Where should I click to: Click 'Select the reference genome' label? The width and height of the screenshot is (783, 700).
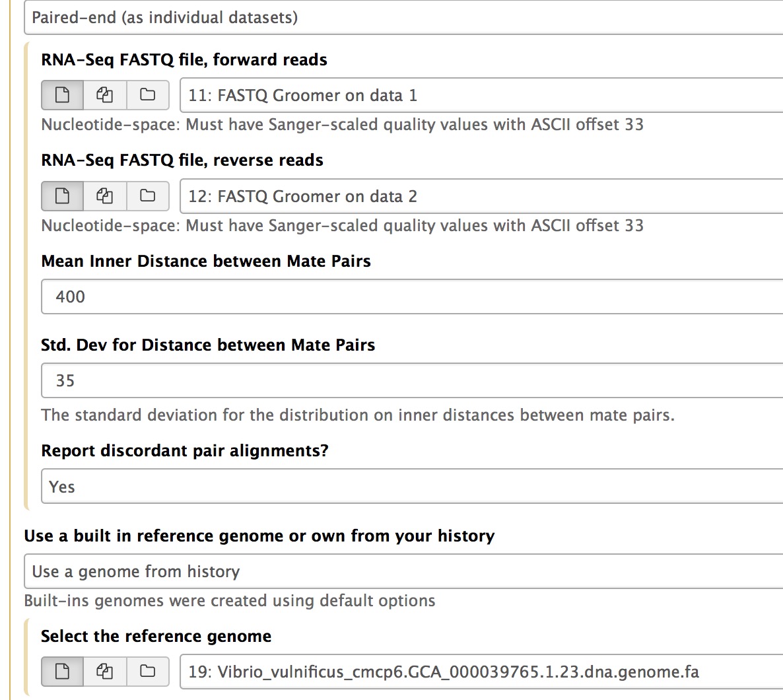[x=156, y=637]
